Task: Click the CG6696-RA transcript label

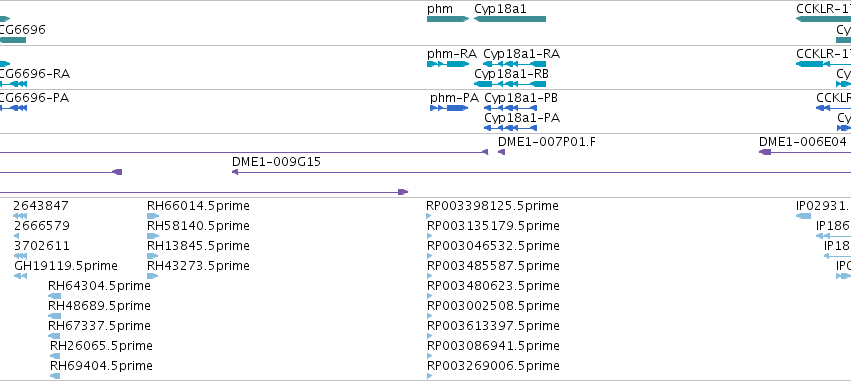Action: (x=34, y=74)
